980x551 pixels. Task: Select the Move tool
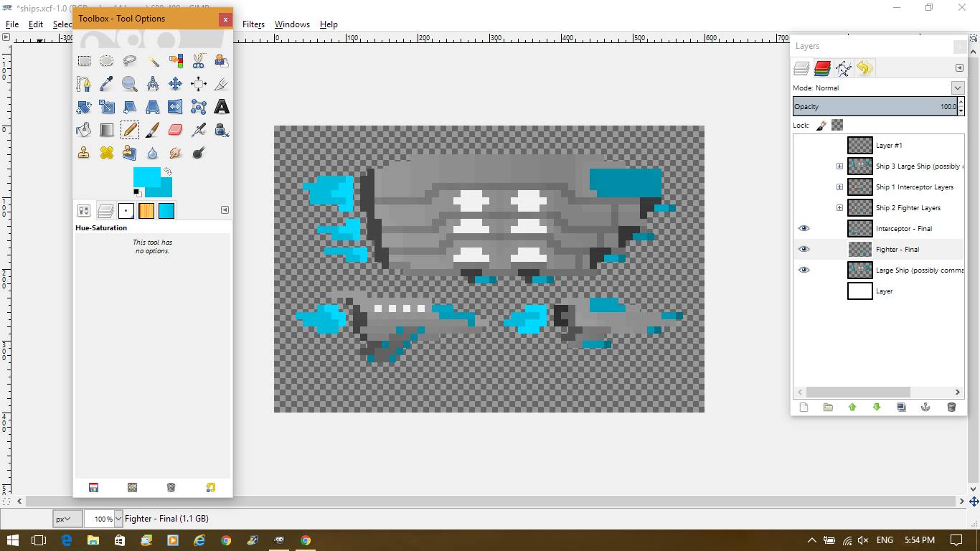click(176, 84)
